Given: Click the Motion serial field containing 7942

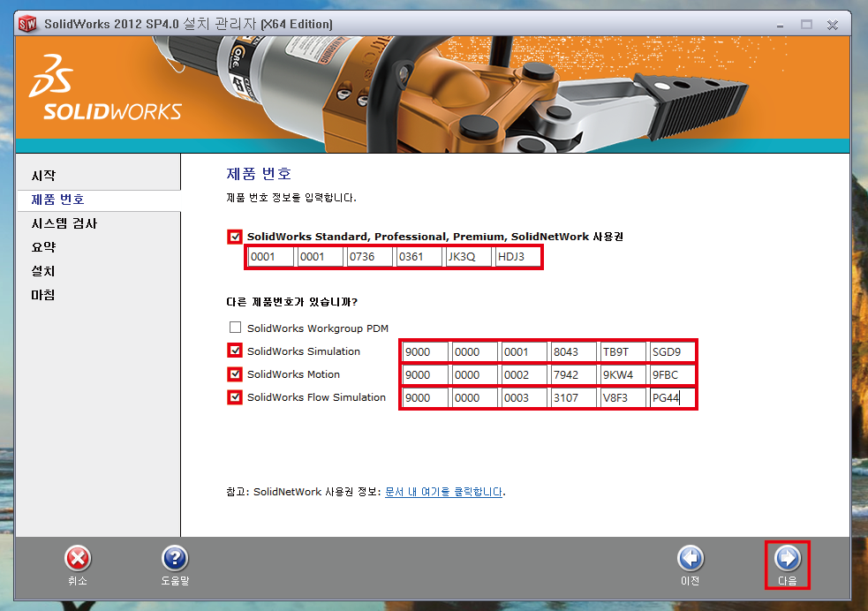Looking at the screenshot, I should [x=573, y=375].
